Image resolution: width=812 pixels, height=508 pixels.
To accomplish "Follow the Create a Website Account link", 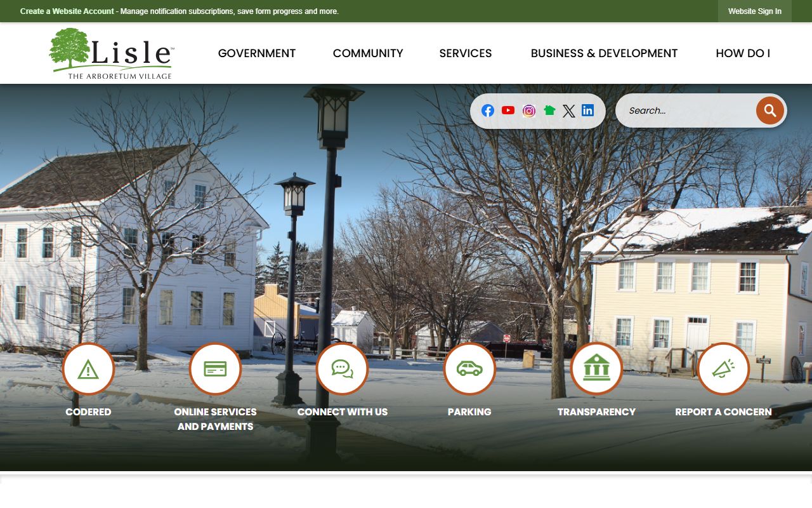I will (67, 11).
